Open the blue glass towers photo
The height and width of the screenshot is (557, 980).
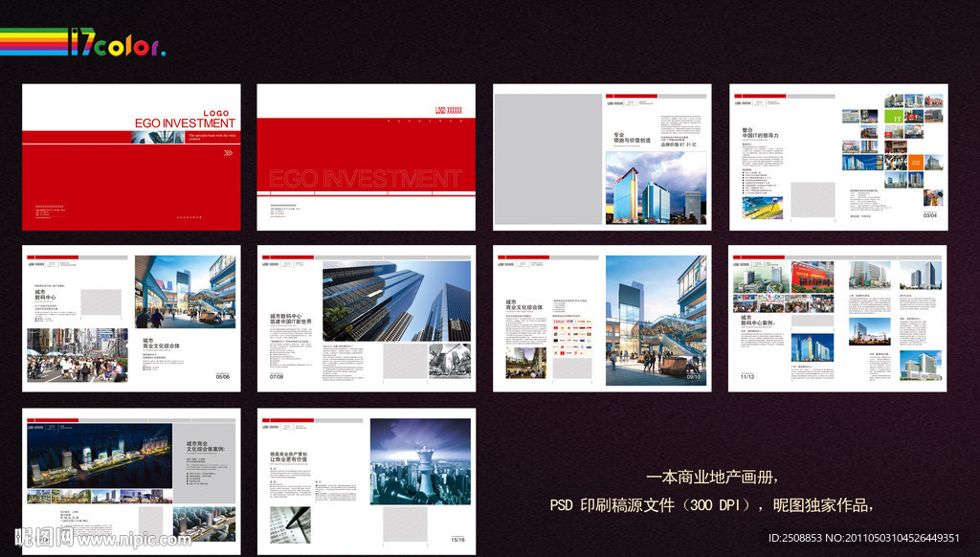657,189
